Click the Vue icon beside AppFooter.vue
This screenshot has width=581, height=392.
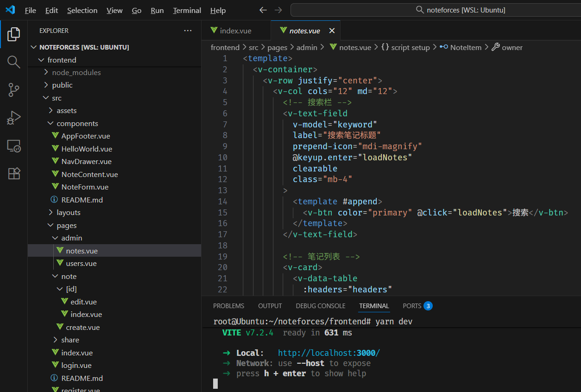coord(55,136)
